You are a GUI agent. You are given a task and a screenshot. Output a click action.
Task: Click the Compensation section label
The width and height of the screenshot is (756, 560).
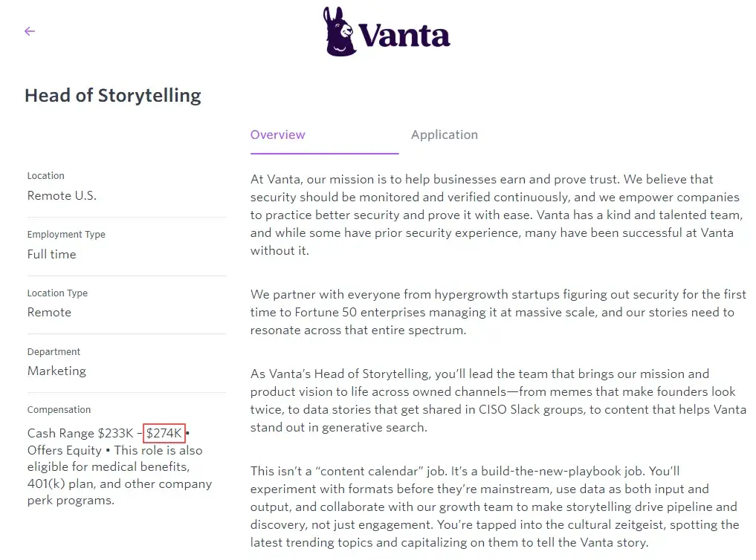(59, 409)
